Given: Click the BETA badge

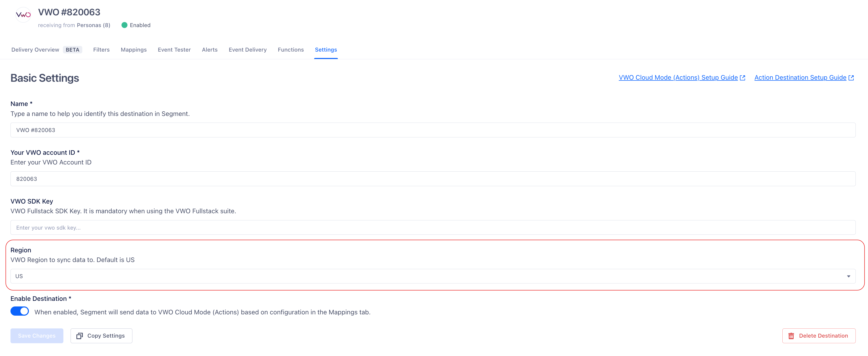Looking at the screenshot, I should click(72, 50).
